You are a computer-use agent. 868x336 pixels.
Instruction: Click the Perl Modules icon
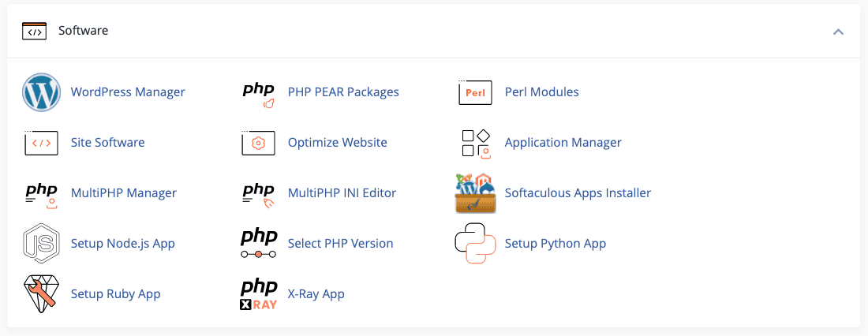coord(475,92)
